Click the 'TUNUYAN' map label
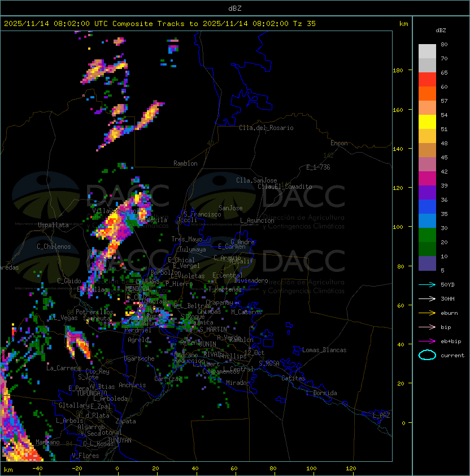Image resolution: width=470 pixels, height=476 pixels. click(x=120, y=440)
